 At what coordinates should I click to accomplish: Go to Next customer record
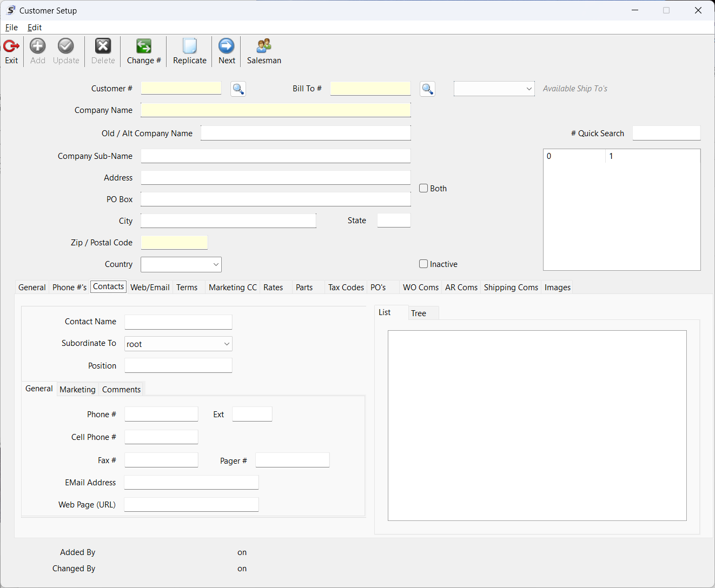click(227, 51)
